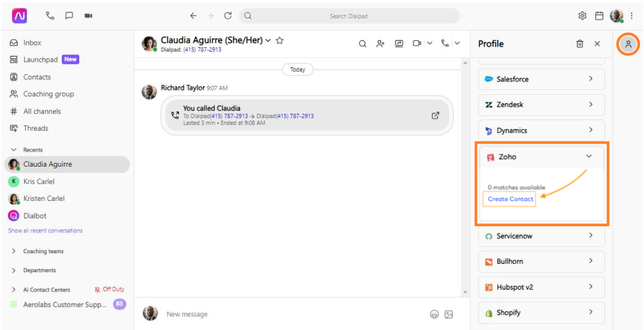
Task: Click the refresh icon
Action: [x=228, y=16]
